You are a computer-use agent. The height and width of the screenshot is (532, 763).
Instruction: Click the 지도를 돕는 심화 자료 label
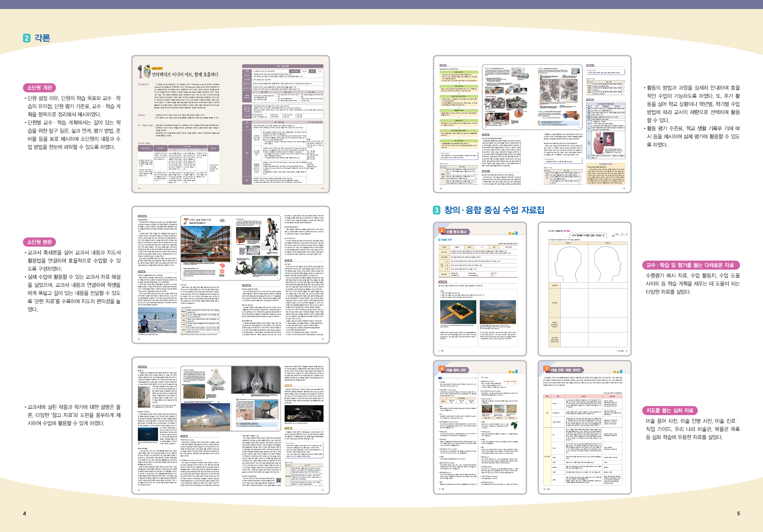coord(670,410)
